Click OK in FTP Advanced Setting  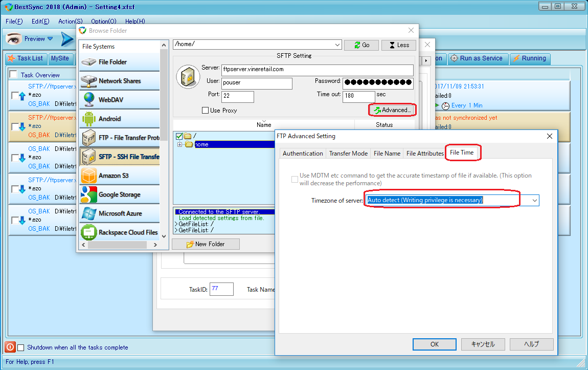[435, 344]
